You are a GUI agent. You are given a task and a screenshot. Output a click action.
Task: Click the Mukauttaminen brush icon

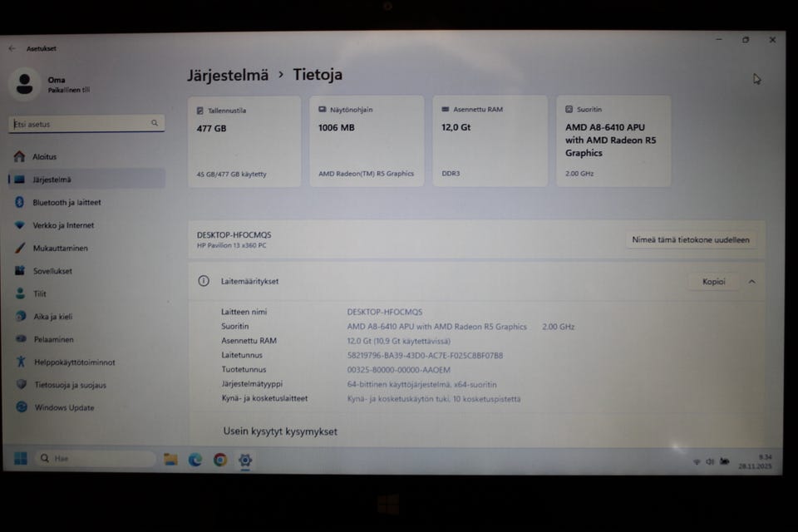[20, 248]
